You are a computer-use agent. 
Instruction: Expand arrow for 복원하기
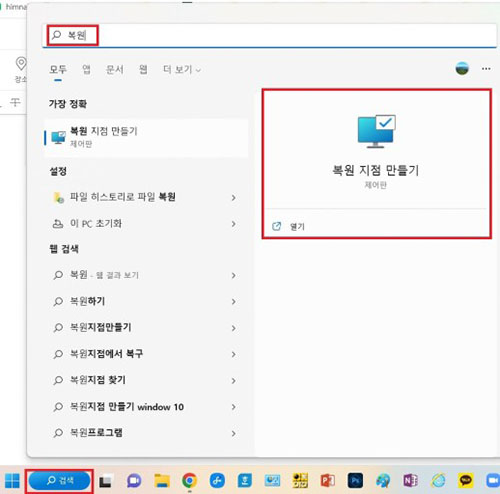(x=234, y=302)
